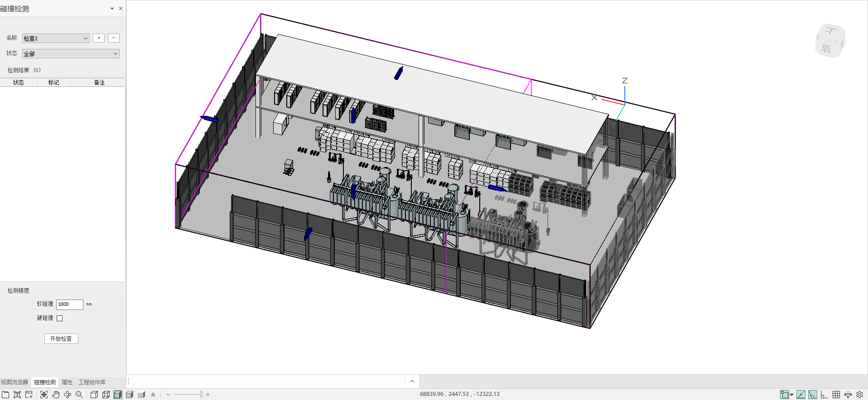The image size is (868, 400).
Task: Toggle the polar angle snap button
Action: point(813,395)
